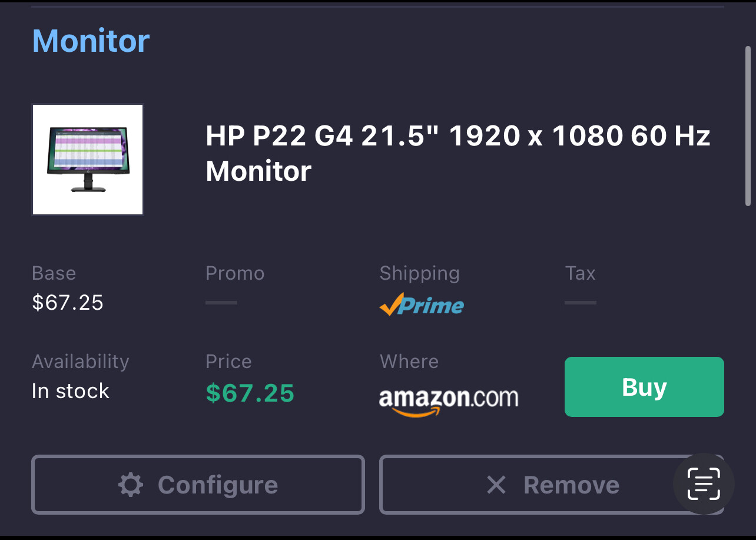This screenshot has height=540, width=756.
Task: Click the Promo dash placeholder
Action: pos(221,303)
